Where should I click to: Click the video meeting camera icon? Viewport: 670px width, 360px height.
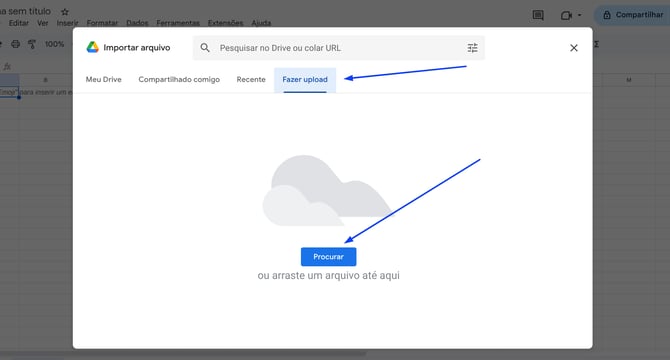coord(566,15)
